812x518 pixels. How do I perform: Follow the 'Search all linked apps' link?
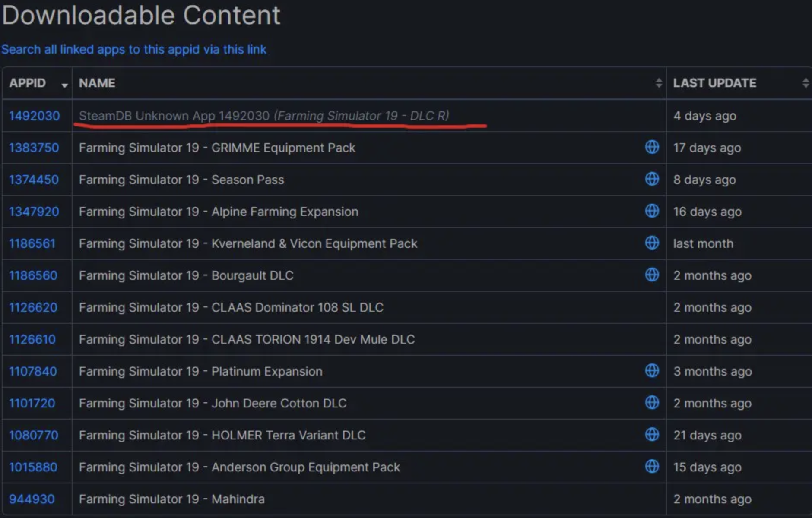(134, 49)
